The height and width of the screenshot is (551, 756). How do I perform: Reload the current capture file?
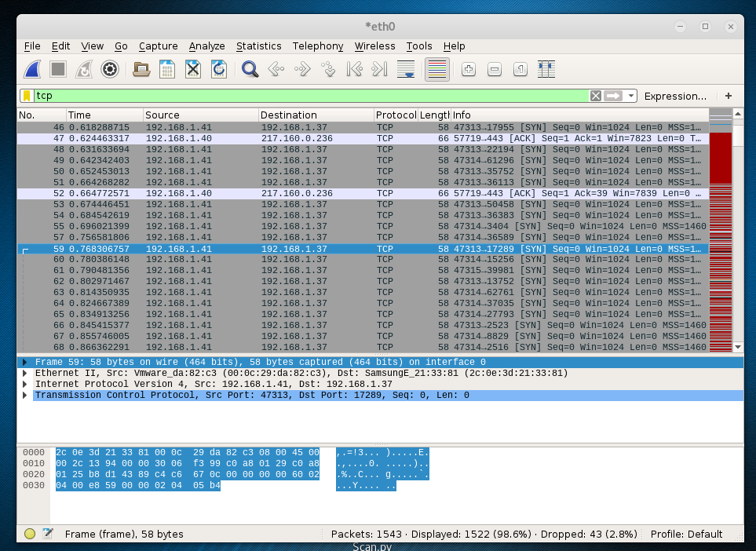[219, 69]
